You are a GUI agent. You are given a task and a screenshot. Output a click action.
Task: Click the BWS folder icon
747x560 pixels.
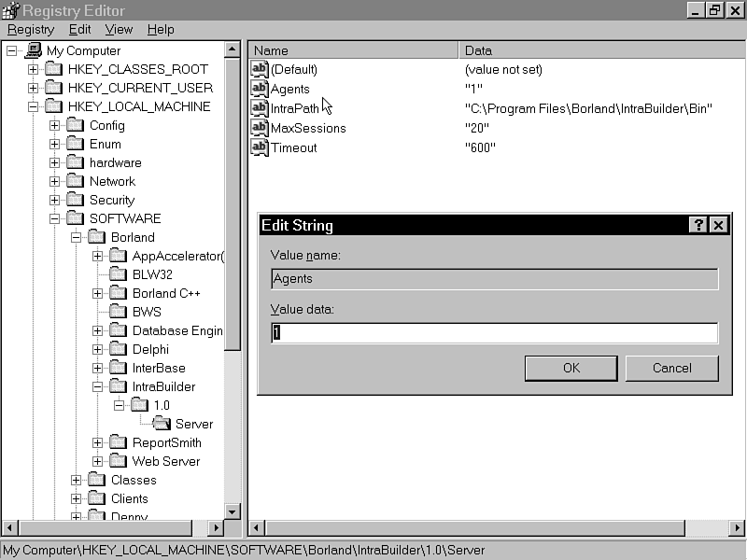tap(119, 312)
